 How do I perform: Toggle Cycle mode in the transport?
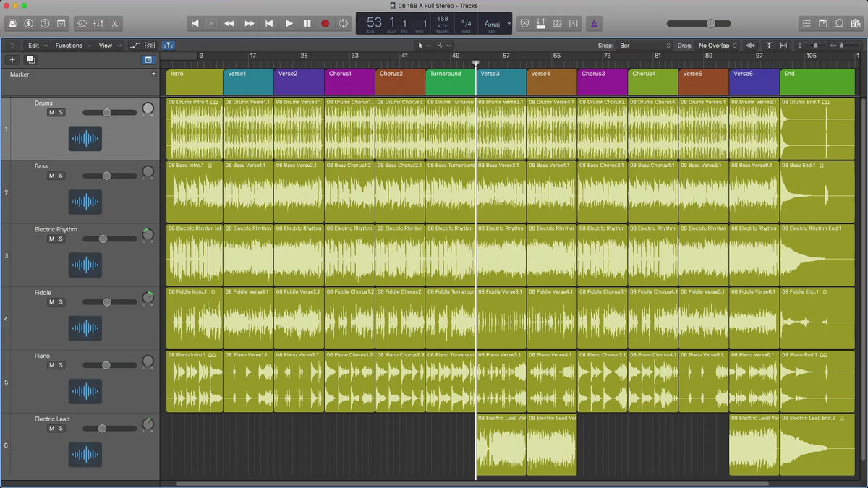click(x=343, y=23)
